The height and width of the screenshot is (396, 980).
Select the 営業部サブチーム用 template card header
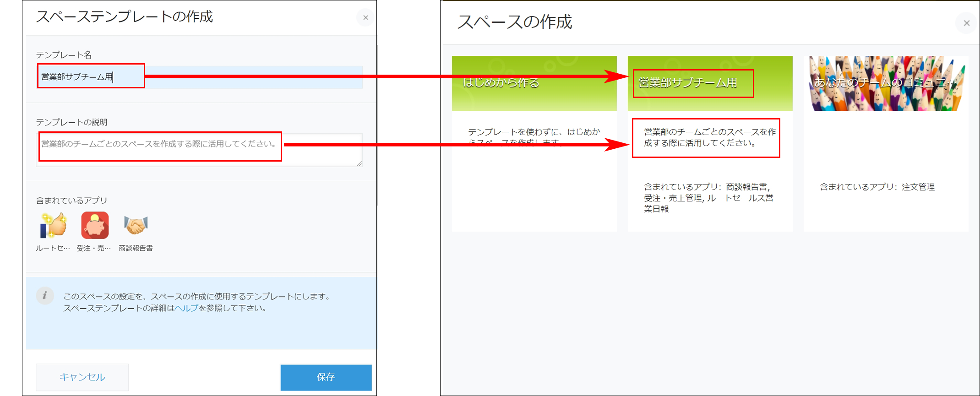click(x=710, y=83)
